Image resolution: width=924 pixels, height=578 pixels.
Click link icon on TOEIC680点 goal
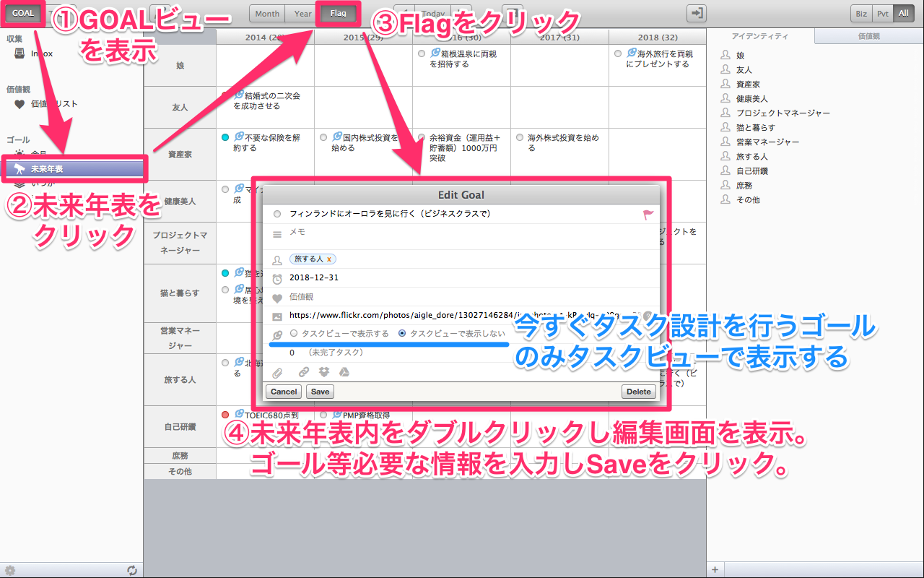point(239,414)
